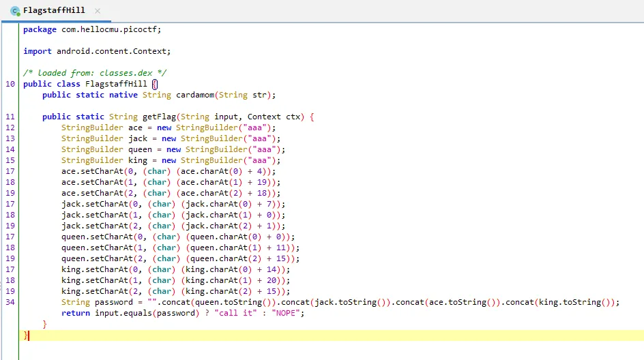The height and width of the screenshot is (360, 644).
Task: Click the jack.setCharAt(0 line with + 7
Action: (173, 204)
